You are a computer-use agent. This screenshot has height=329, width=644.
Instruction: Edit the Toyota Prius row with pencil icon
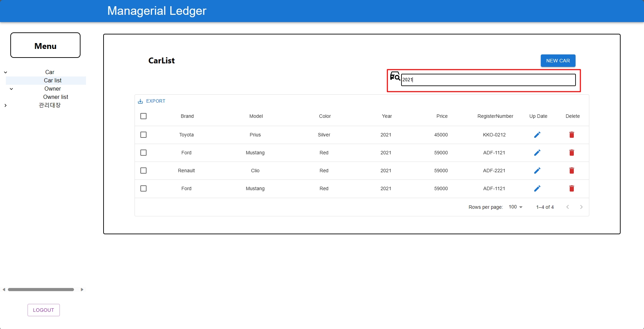(537, 135)
